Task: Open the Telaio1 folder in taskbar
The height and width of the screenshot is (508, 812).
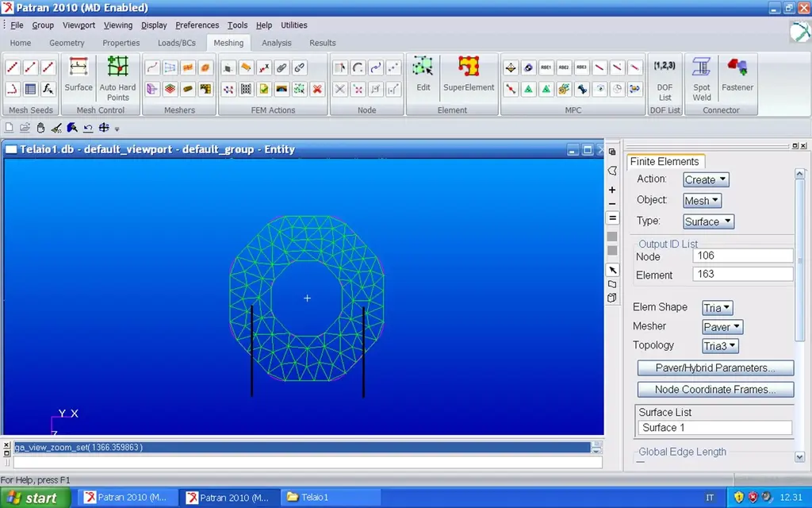Action: point(331,497)
